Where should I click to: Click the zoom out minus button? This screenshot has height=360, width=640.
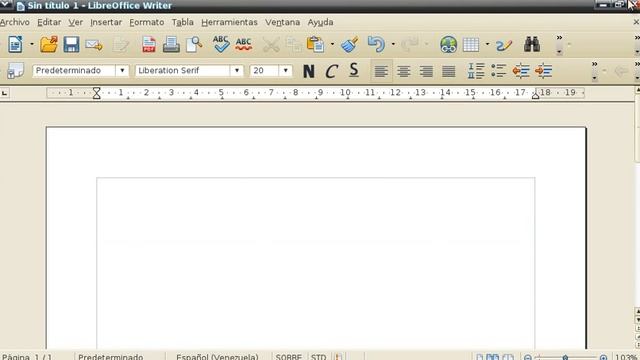(527, 358)
